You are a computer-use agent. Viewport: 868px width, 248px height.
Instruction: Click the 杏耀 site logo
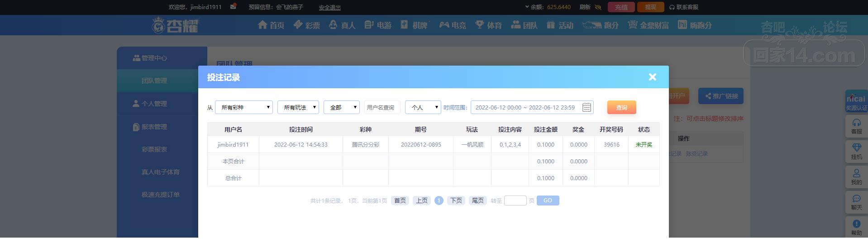[x=175, y=25]
